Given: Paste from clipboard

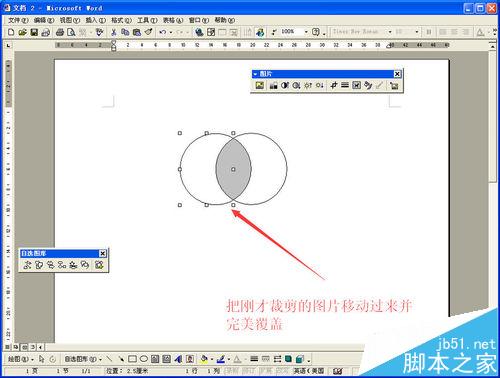Looking at the screenshot, I should [136, 32].
